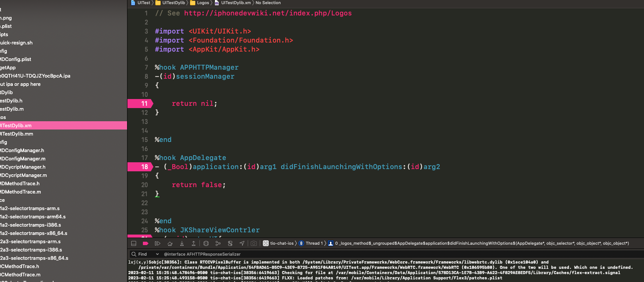Click the camera capture icon in debug bar
This screenshot has width=644, height=282.
click(x=254, y=244)
